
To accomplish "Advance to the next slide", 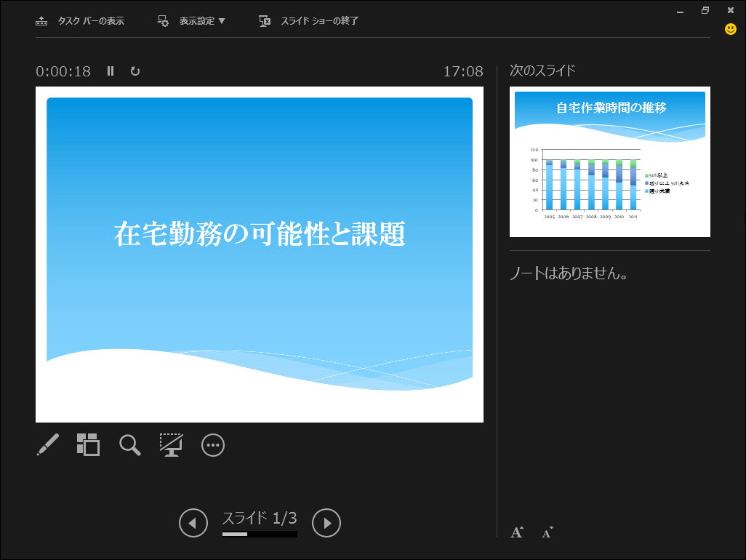I will point(326,522).
